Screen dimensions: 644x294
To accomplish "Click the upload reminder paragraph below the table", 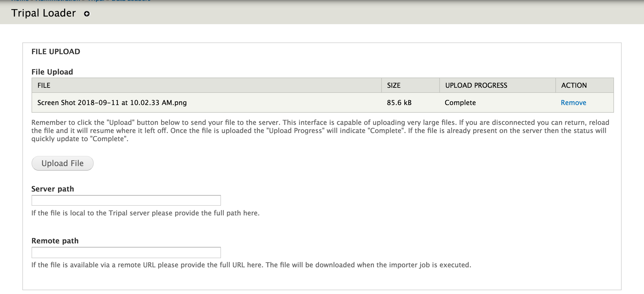I will tap(320, 131).
